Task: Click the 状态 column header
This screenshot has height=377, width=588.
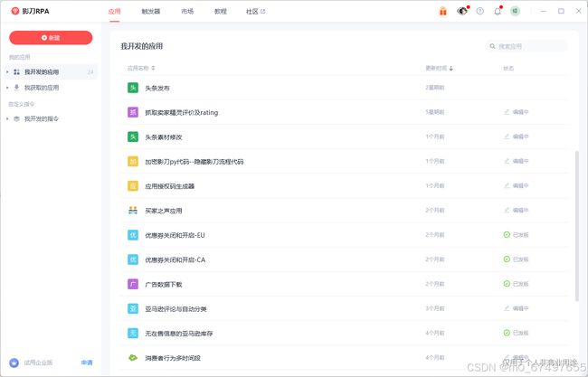Action: click(508, 68)
